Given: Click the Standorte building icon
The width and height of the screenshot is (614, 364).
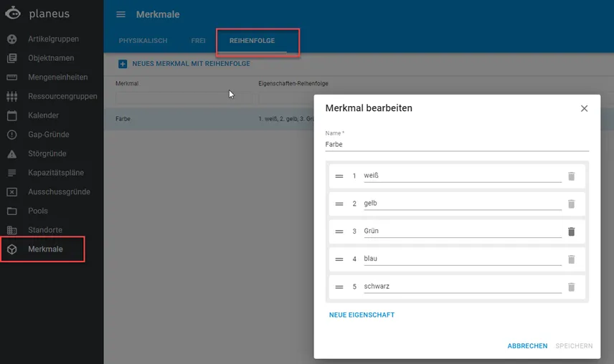Looking at the screenshot, I should pos(12,230).
